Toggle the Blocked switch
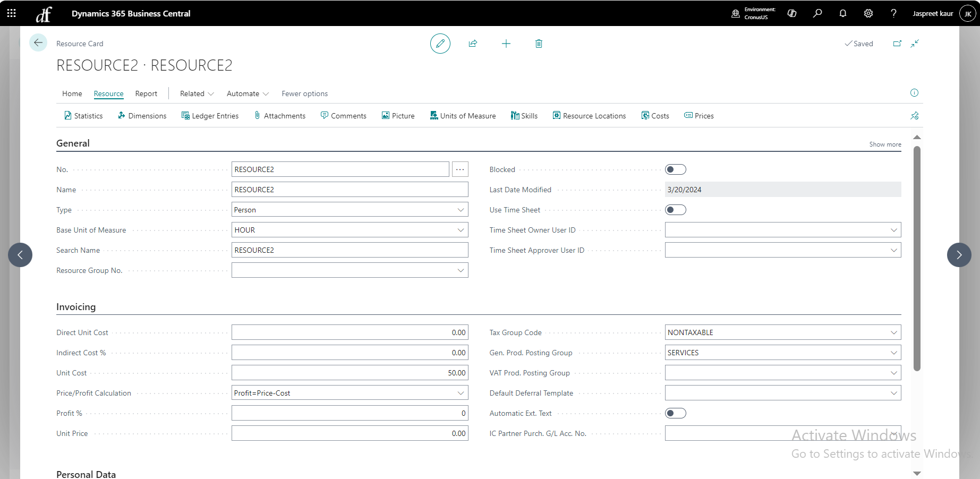The height and width of the screenshot is (479, 980). [x=675, y=169]
